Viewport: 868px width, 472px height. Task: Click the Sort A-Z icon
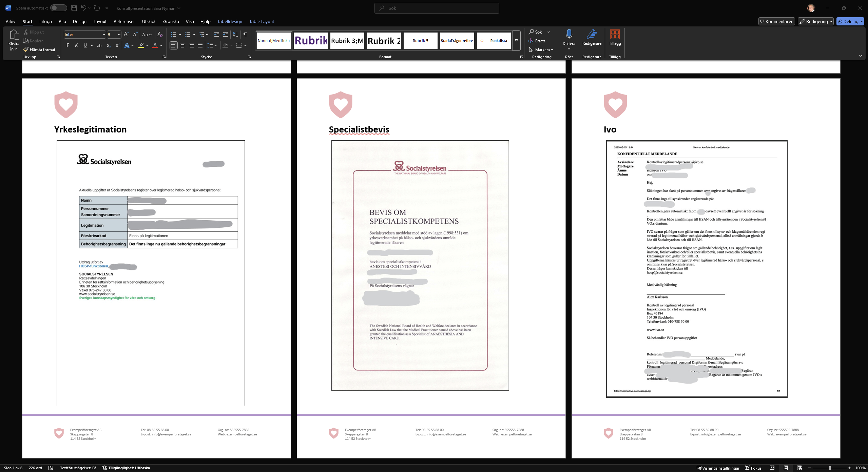(235, 35)
